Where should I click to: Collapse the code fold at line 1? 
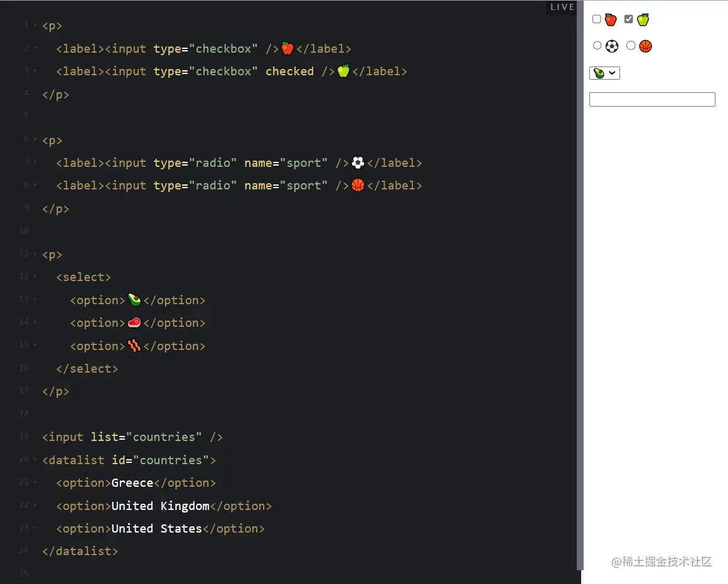click(35, 25)
